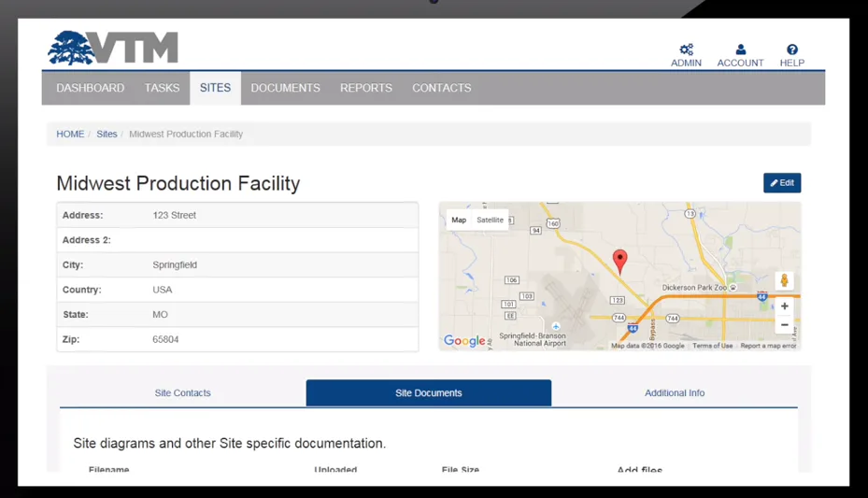Switch to the Additional Info tab
The image size is (868, 498).
[x=675, y=392]
